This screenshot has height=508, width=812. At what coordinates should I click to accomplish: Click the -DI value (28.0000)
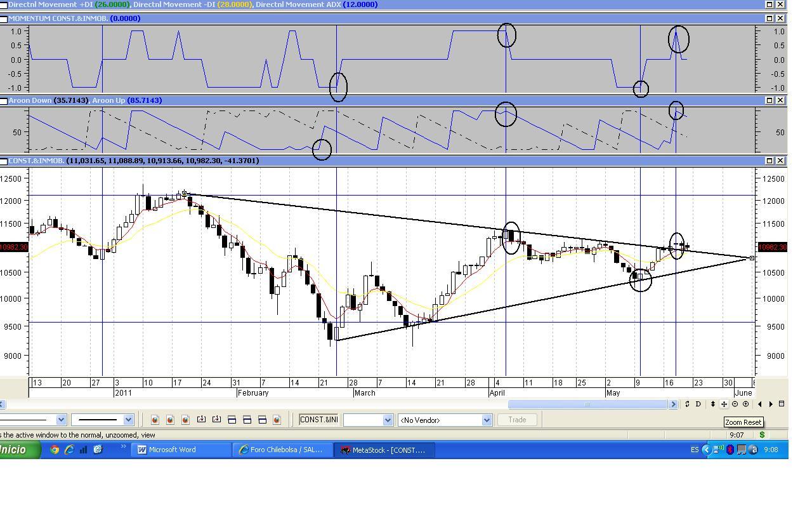(x=235, y=4)
